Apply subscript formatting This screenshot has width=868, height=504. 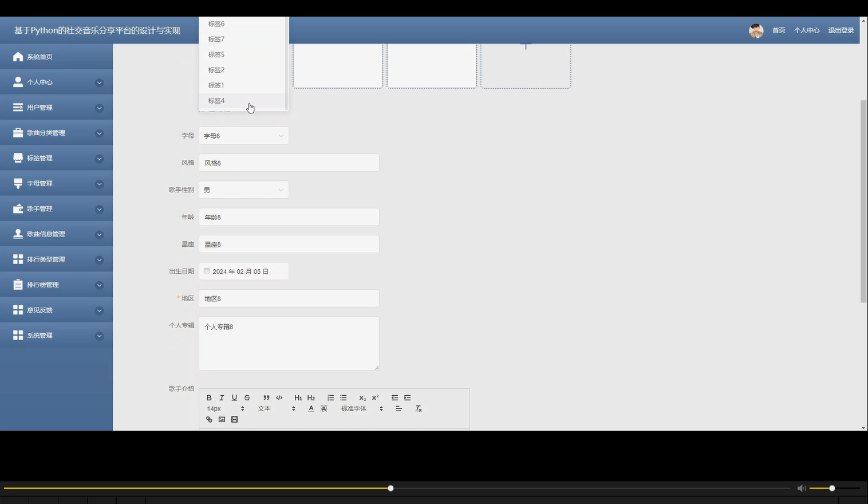point(362,397)
